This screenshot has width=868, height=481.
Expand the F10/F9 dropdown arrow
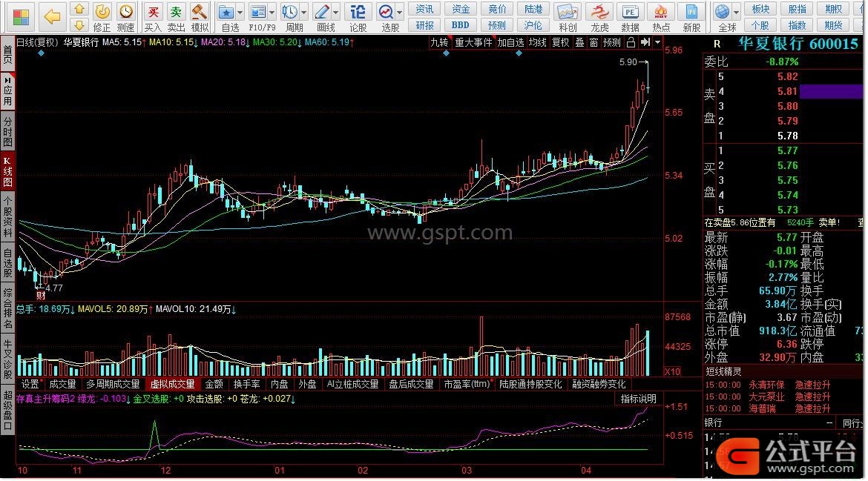pyautogui.click(x=272, y=12)
